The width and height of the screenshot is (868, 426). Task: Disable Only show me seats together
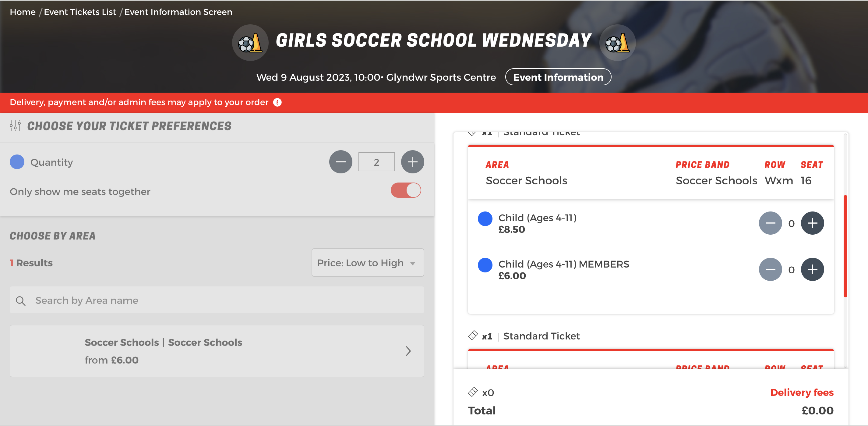(x=406, y=190)
